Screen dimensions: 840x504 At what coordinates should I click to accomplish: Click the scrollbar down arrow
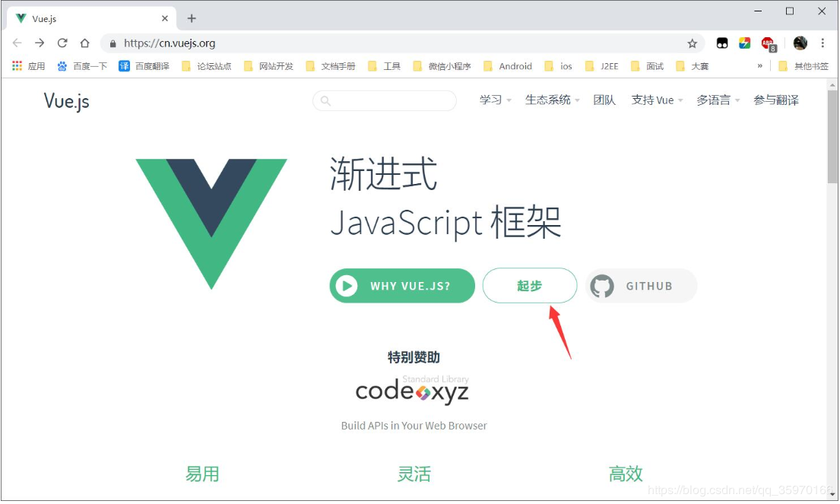coord(832,494)
